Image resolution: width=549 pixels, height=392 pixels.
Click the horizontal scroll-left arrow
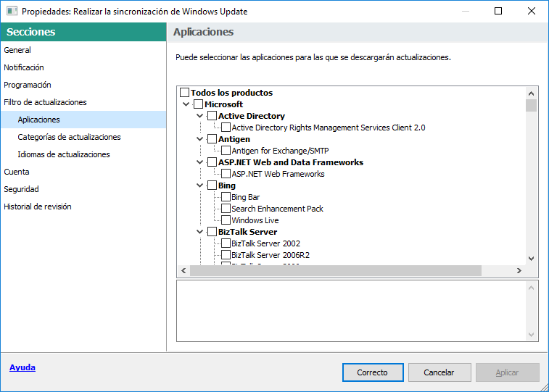(x=183, y=270)
